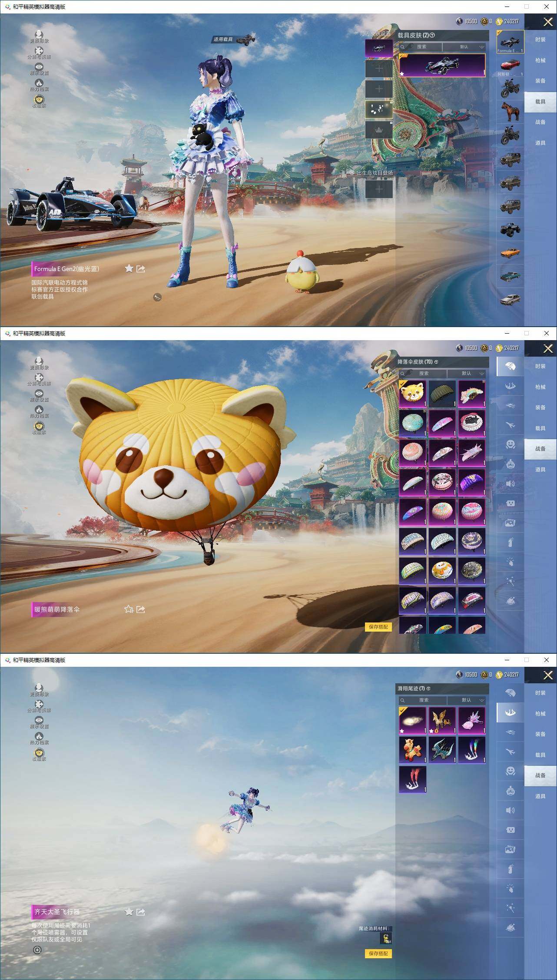Viewport: 557px width, 980px height.
Task: Toggle 展示设置 eye icon in the parachute window
Action: pyautogui.click(x=39, y=394)
